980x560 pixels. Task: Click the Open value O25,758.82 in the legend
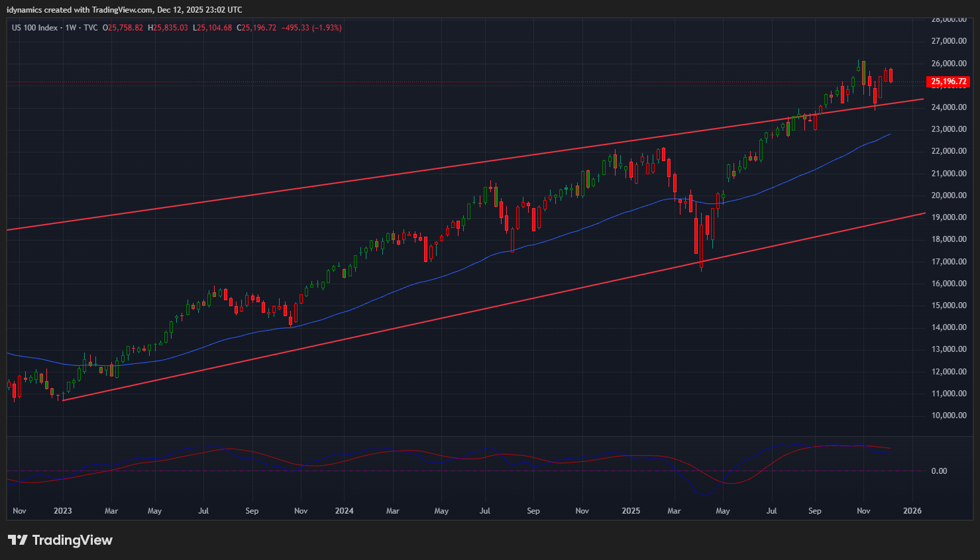click(x=123, y=28)
